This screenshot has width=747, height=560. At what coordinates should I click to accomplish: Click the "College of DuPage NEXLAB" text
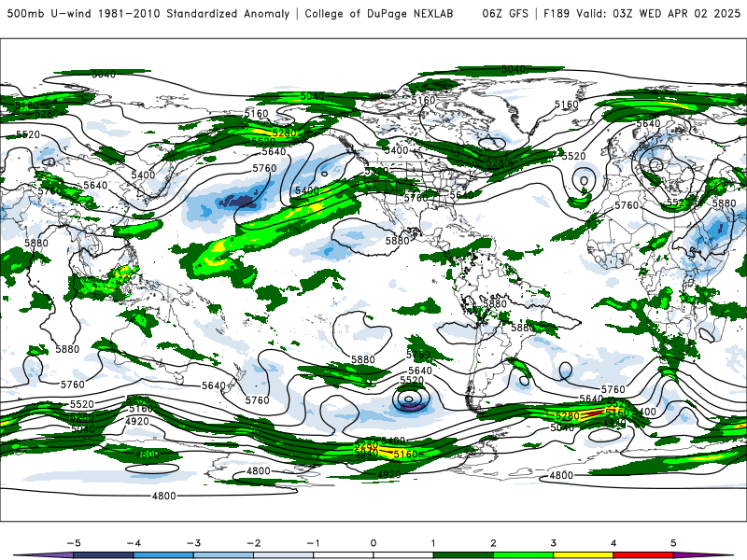[x=379, y=13]
